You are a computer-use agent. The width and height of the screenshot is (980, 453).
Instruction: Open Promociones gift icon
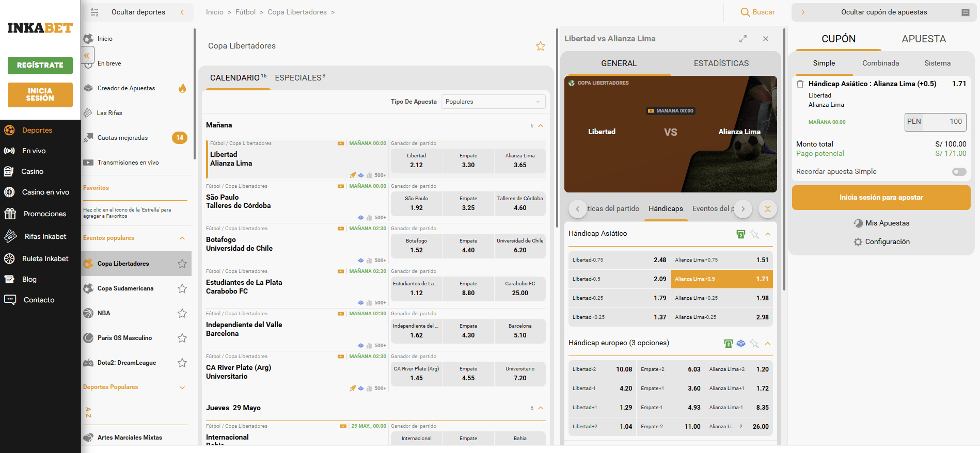click(10, 214)
